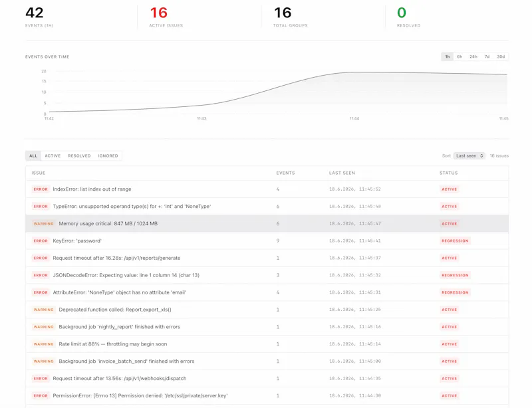Click the EVENTS column header
The height and width of the screenshot is (408, 532).
(x=285, y=173)
